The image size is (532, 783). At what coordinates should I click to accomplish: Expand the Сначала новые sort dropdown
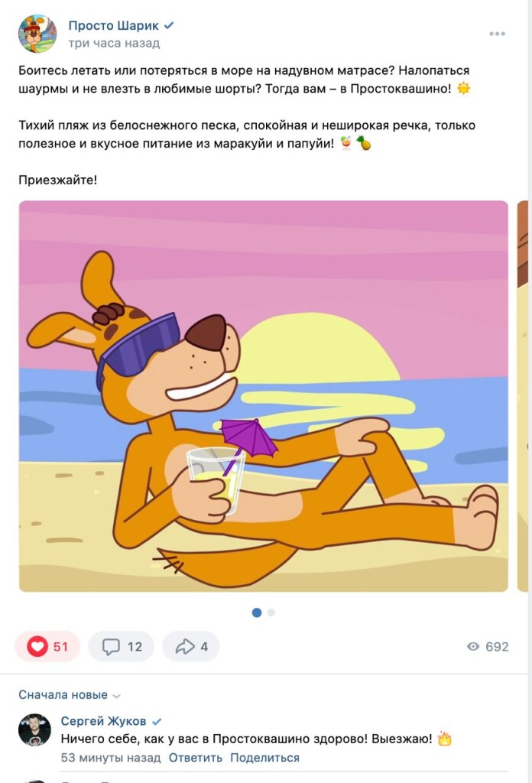[x=70, y=695]
